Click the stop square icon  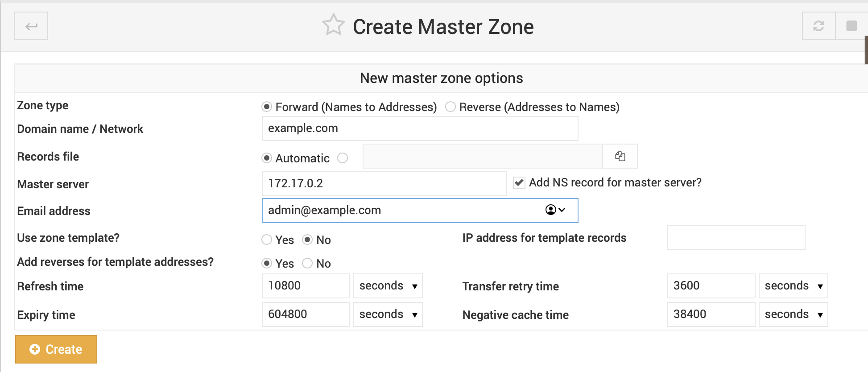(851, 26)
